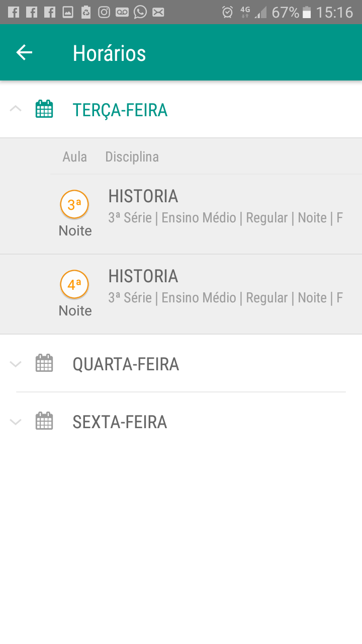Tap the WhatsApp notification icon
This screenshot has height=644, width=362.
140,12
